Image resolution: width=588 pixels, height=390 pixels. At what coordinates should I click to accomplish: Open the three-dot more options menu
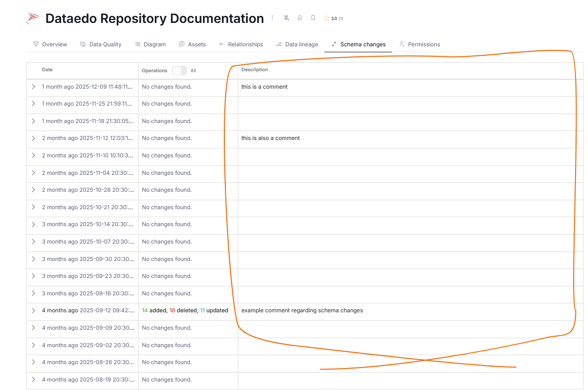(272, 18)
